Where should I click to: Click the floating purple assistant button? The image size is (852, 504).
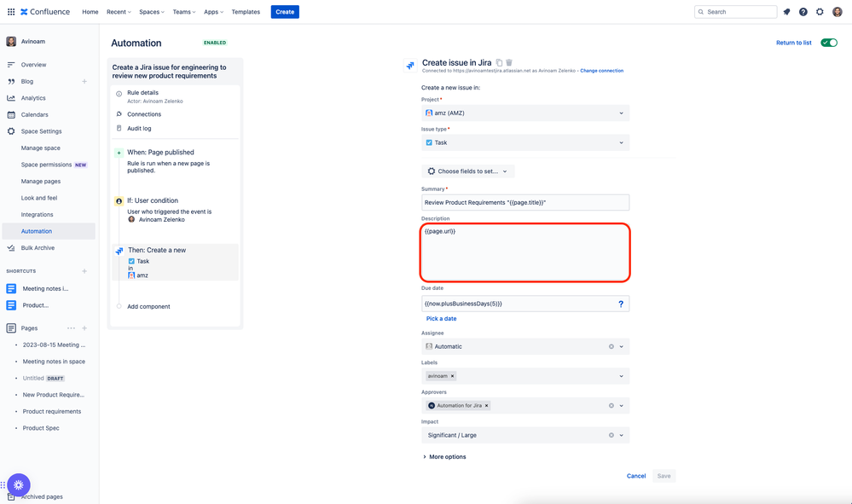[x=19, y=485]
